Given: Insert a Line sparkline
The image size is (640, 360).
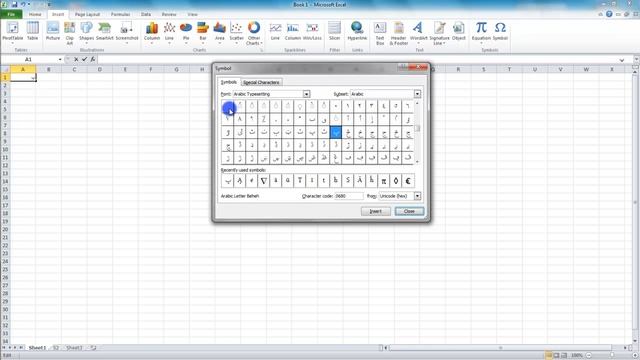Looking at the screenshot, I should (x=275, y=32).
